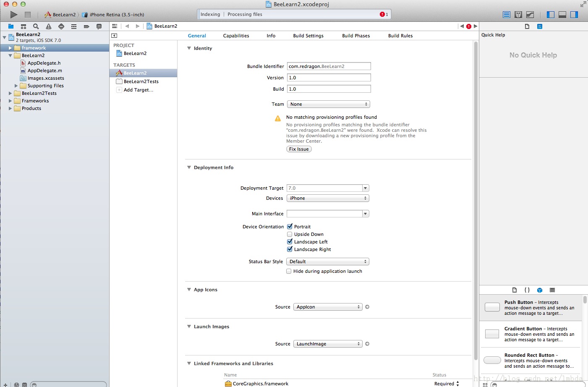The width and height of the screenshot is (588, 387).
Task: Open the Team dropdown
Action: click(328, 104)
